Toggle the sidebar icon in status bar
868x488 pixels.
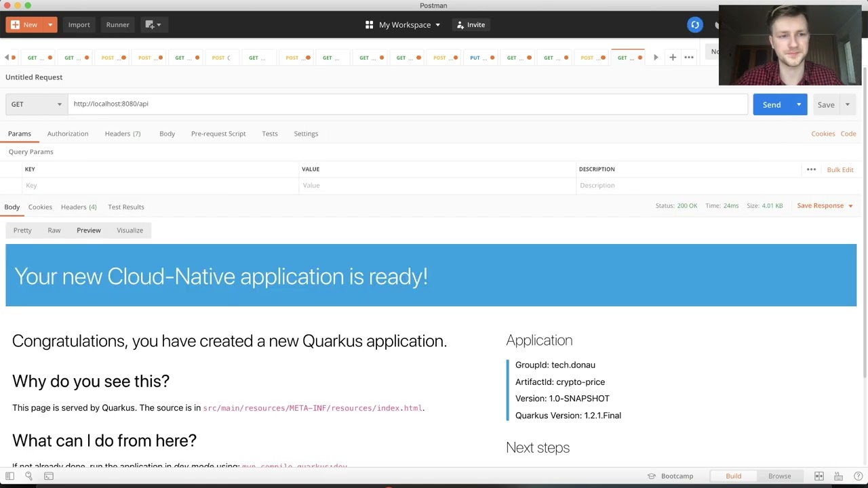click(x=9, y=476)
